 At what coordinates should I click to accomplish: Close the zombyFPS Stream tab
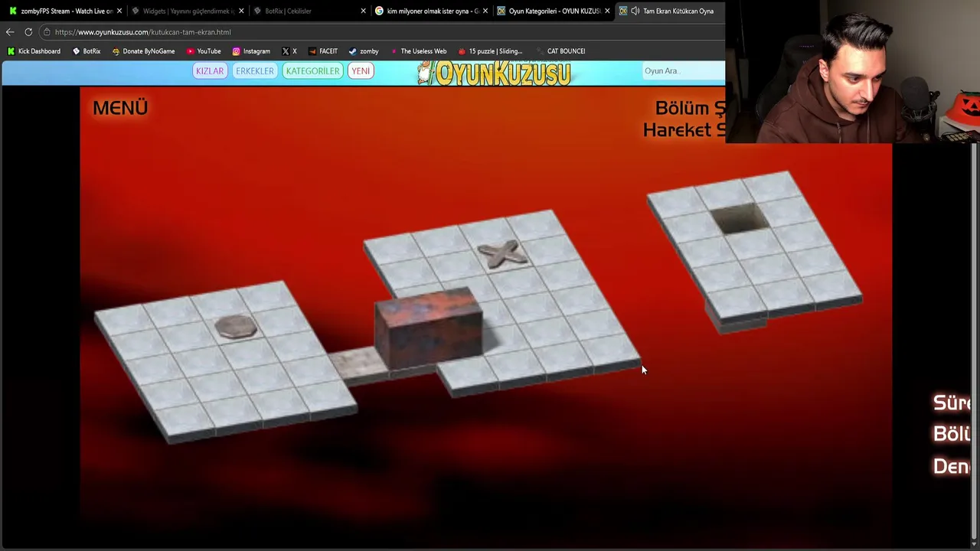(x=119, y=11)
